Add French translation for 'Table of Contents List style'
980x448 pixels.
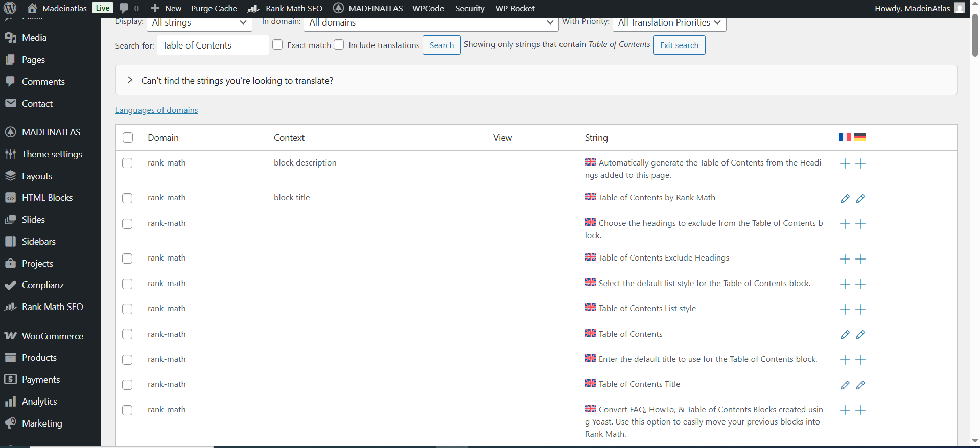pos(845,310)
